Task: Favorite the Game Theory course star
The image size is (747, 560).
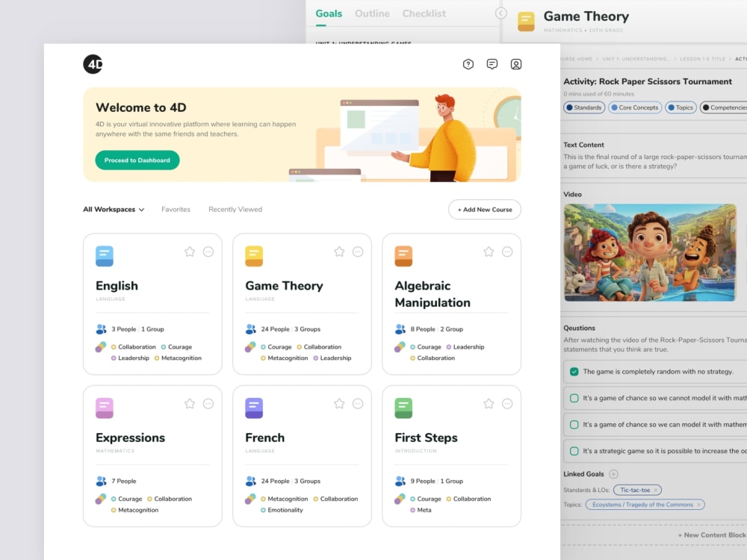Action: pyautogui.click(x=339, y=252)
